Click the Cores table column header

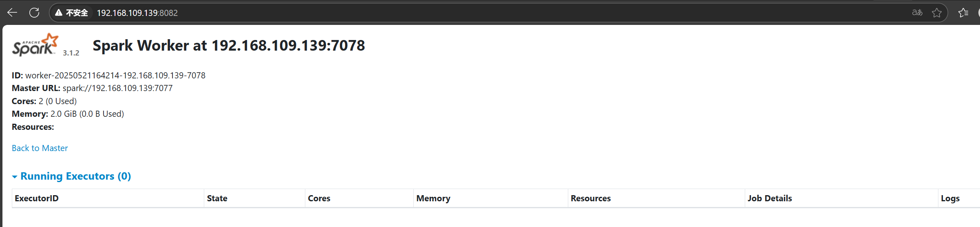click(x=319, y=198)
